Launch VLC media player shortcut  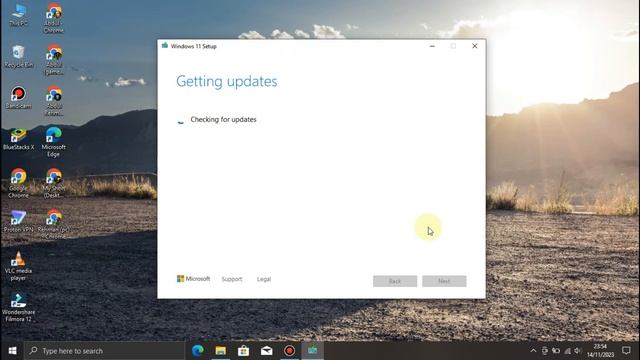(x=18, y=266)
